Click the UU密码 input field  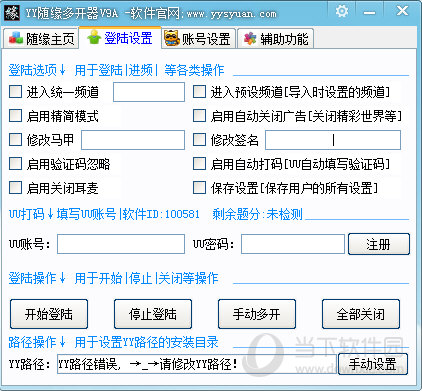293,244
